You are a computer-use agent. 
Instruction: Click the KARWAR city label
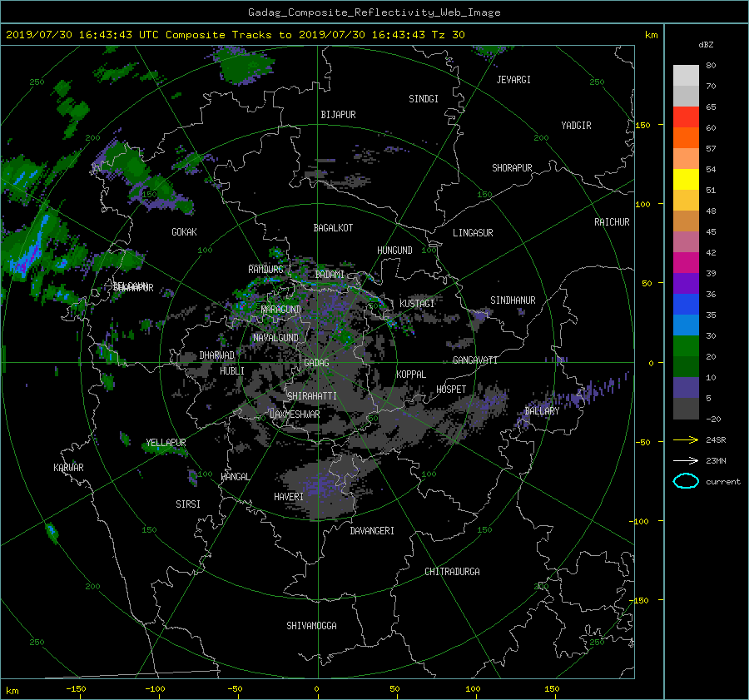[68, 468]
